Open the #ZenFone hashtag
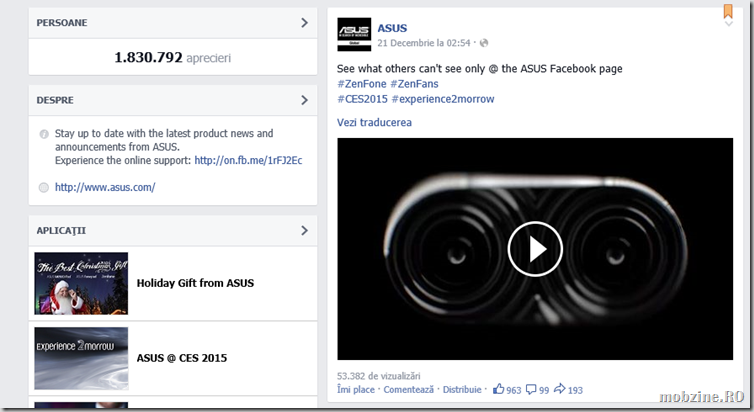The height and width of the screenshot is (412, 754). [362, 84]
